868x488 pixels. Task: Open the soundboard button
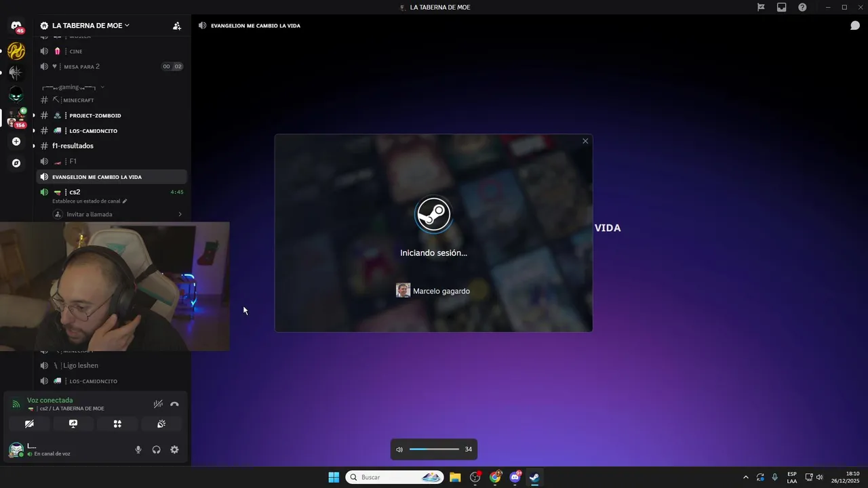161,424
